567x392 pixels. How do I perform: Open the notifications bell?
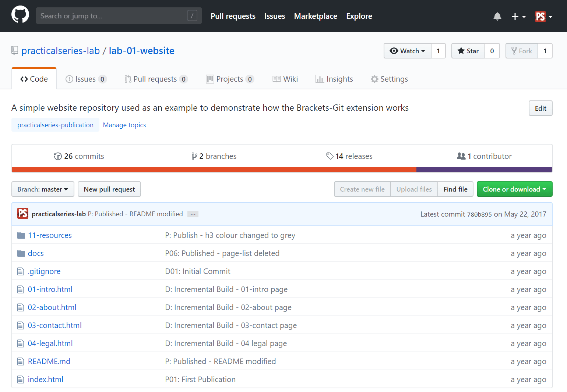coord(497,16)
